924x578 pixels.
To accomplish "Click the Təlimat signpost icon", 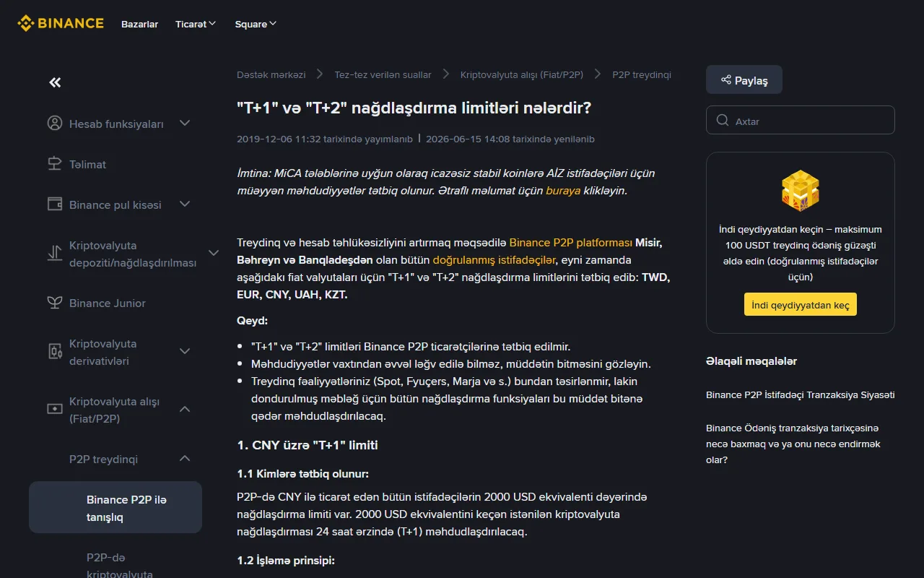I will click(55, 164).
